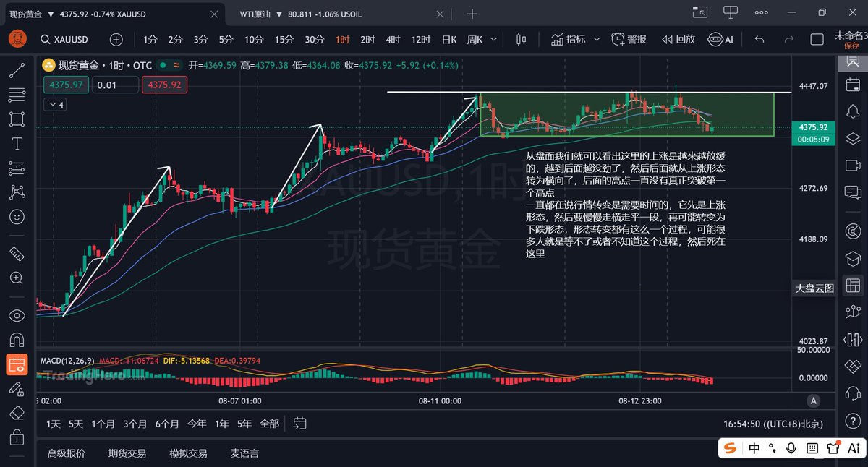868x467 pixels.
Task: Select the 全部 date range
Action: tap(269, 424)
